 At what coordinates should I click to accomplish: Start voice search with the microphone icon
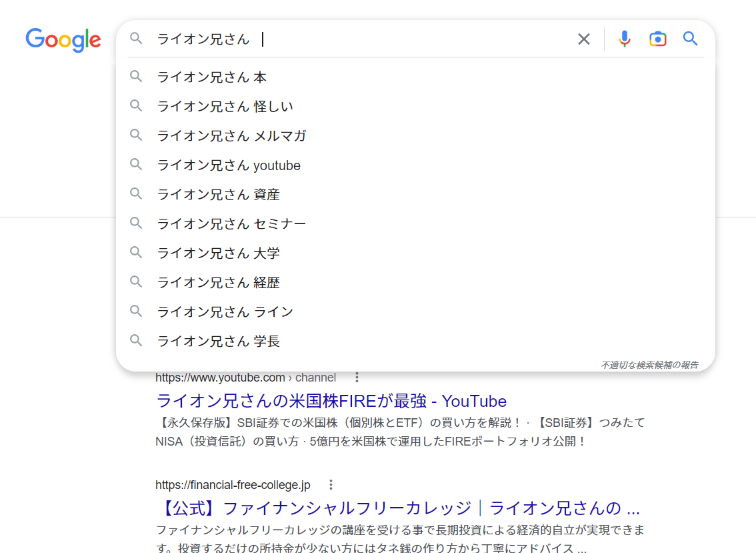(625, 39)
